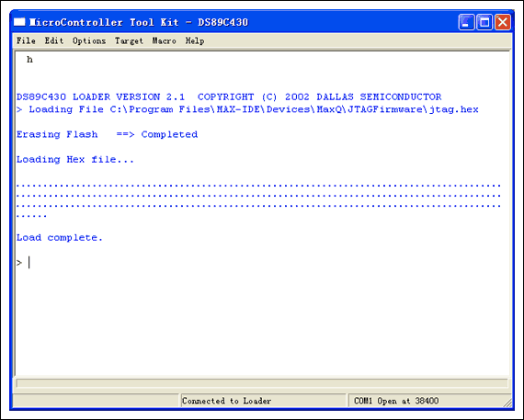524x420 pixels.
Task: Close the MicroController Tool Kit window
Action: [x=502, y=22]
